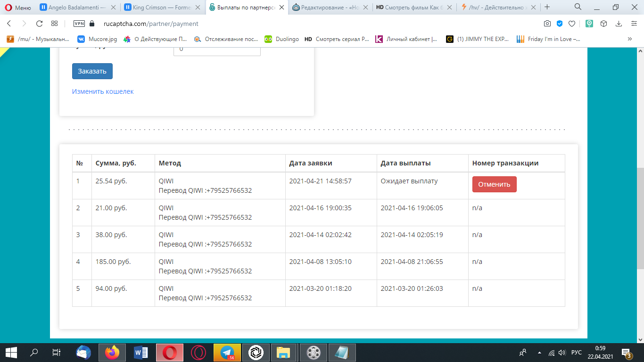The height and width of the screenshot is (362, 644).
Task: Switch to the Редактирование tab
Action: 330,8
